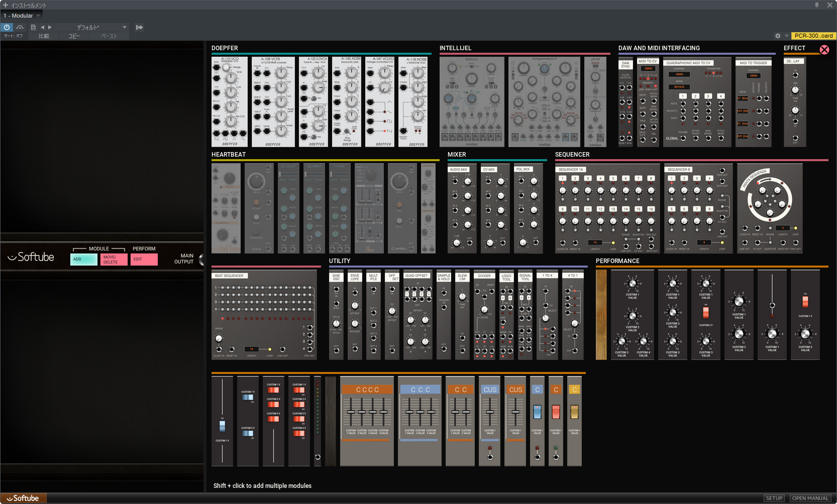Screen dimensions: 837x504
Task: Open the gear settings icon near PCR-300
Action: pyautogui.click(x=778, y=36)
